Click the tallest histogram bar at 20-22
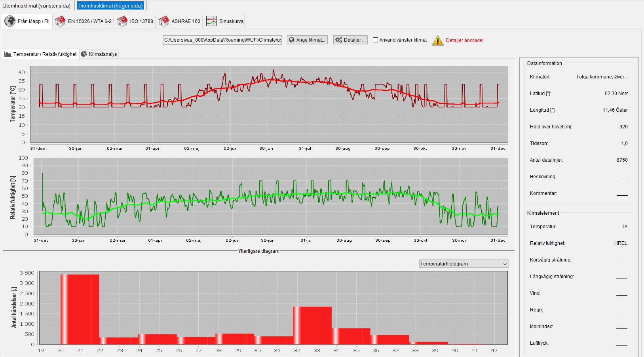 pyautogui.click(x=80, y=309)
